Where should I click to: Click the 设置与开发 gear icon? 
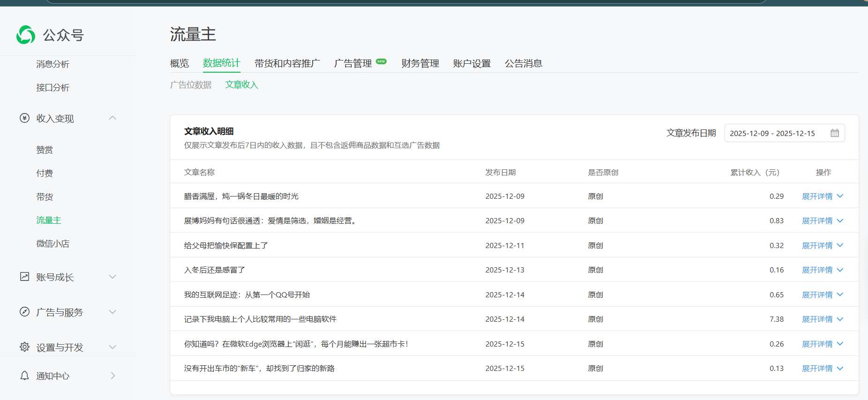pyautogui.click(x=24, y=347)
